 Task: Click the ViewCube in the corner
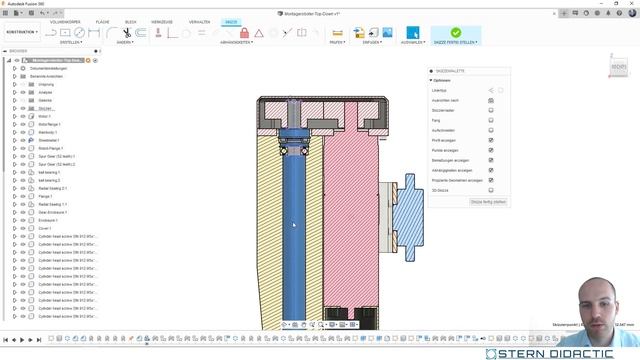(x=619, y=66)
